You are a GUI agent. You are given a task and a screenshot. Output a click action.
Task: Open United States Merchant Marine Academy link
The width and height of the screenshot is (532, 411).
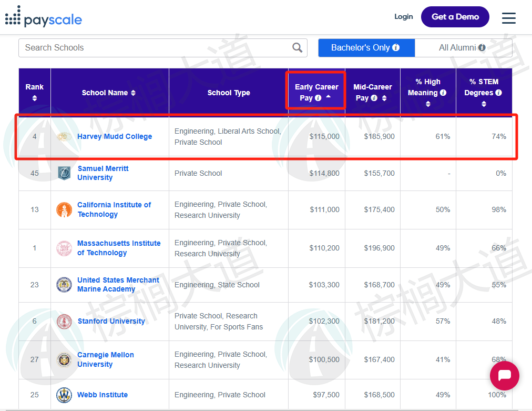(x=118, y=285)
